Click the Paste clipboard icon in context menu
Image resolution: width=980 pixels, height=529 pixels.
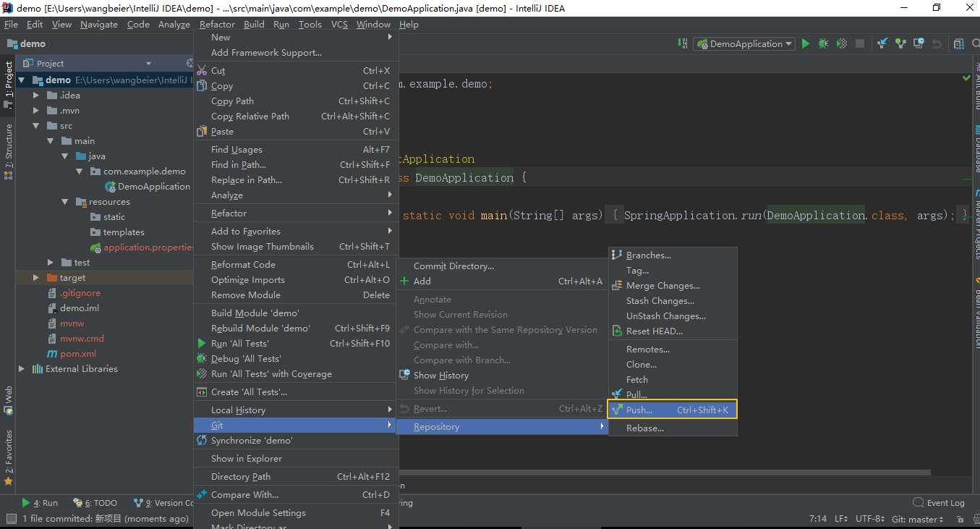[202, 131]
